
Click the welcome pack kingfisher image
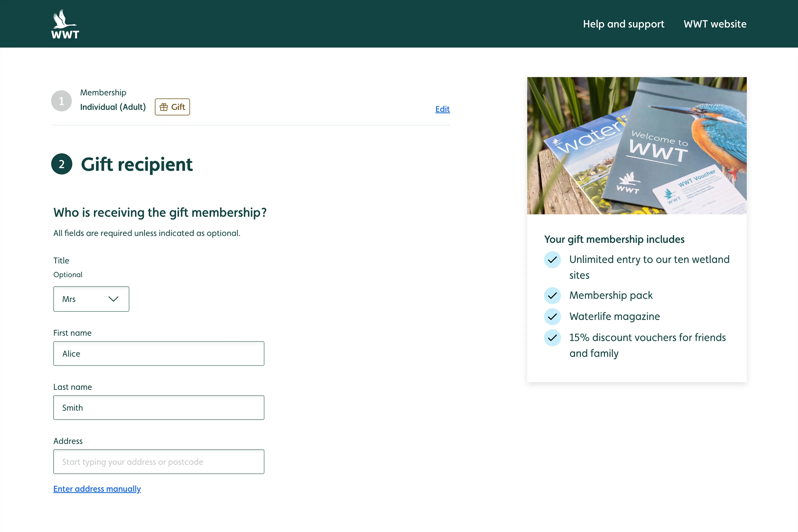coord(637,146)
